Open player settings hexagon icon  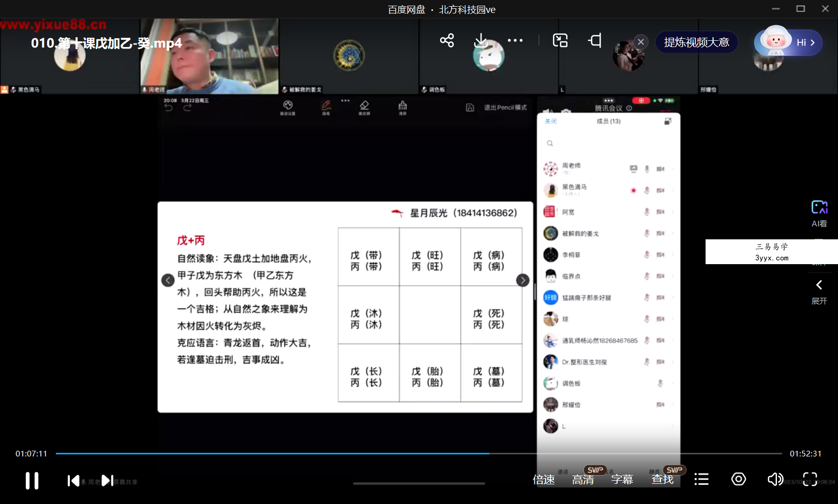tap(739, 479)
